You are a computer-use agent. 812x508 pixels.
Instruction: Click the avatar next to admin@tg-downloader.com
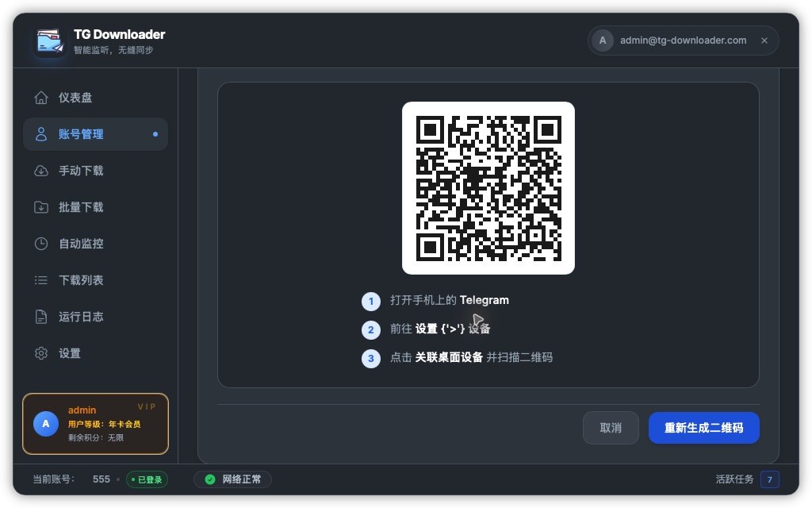pyautogui.click(x=603, y=40)
